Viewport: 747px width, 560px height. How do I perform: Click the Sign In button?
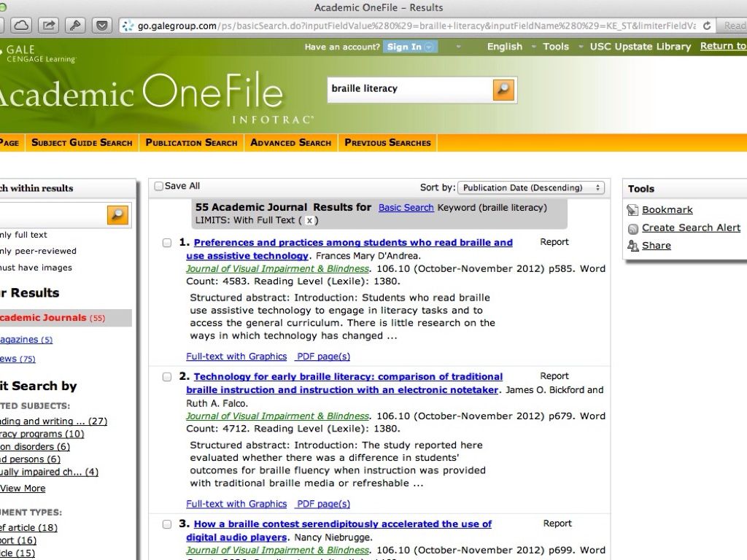pyautogui.click(x=411, y=47)
